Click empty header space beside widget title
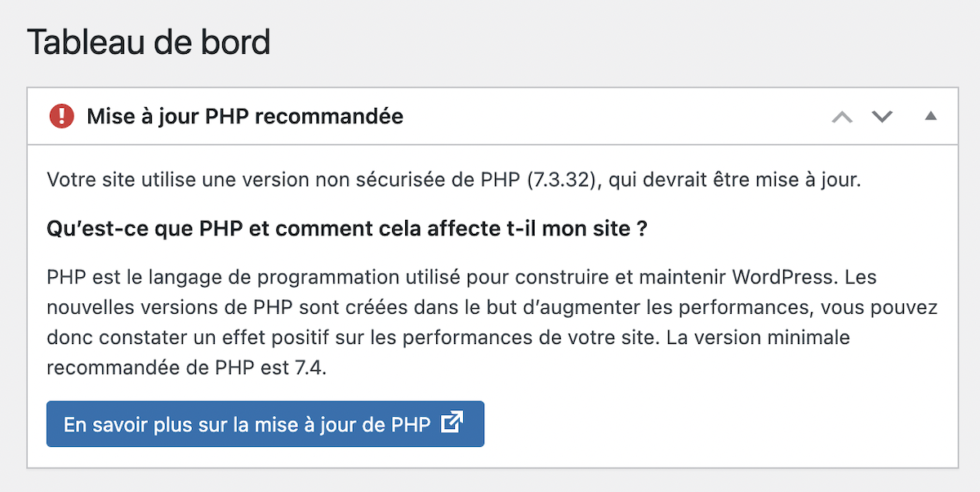Viewport: 980px width, 492px height. point(612,117)
